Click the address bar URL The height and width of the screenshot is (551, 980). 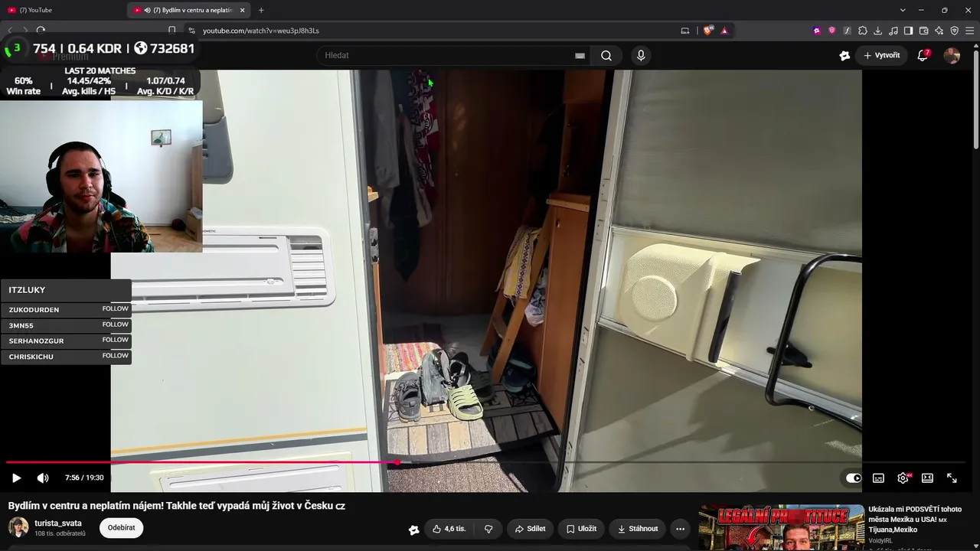coord(261,31)
